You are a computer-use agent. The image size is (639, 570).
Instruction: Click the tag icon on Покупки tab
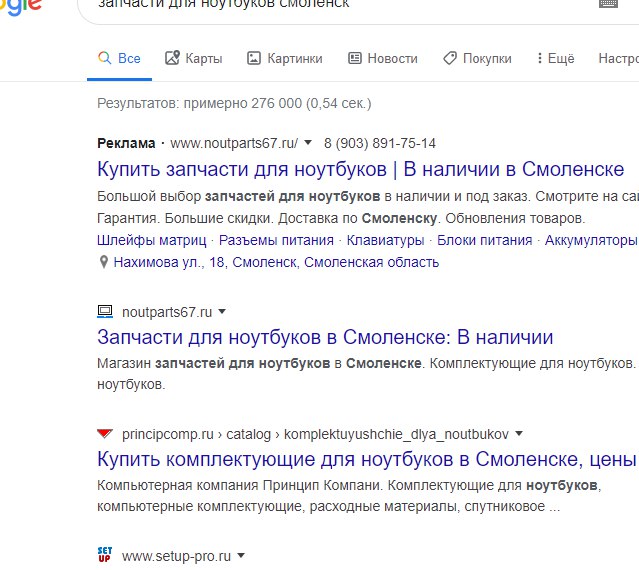point(450,58)
